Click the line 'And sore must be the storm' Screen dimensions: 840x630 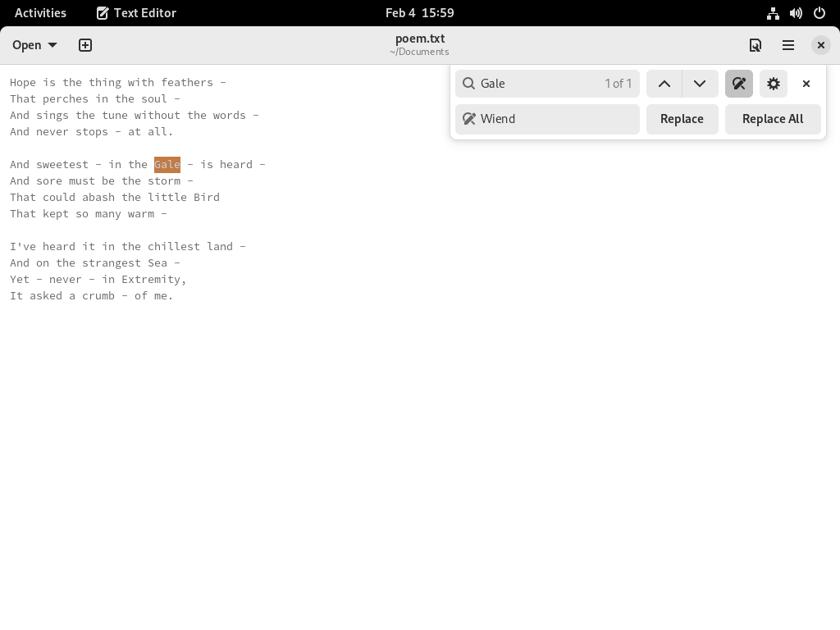pos(101,181)
